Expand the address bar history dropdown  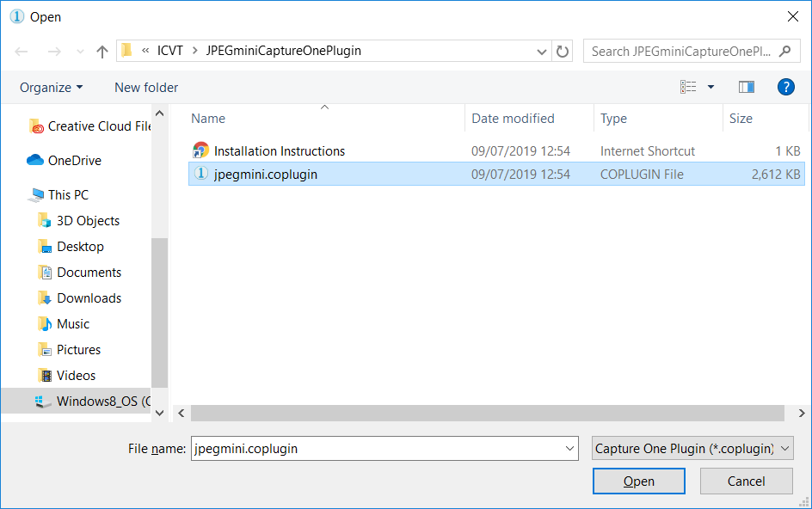[x=542, y=52]
